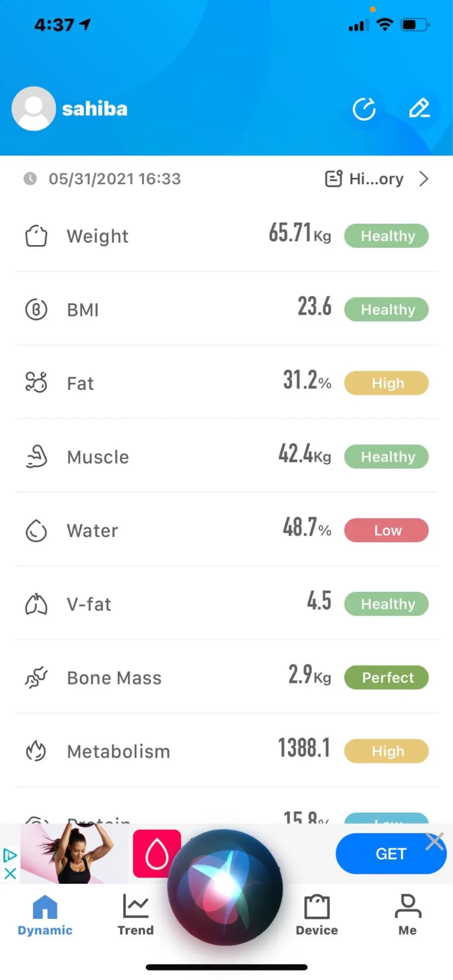Tap the Weight scale icon
This screenshot has height=980, width=453.
(36, 236)
